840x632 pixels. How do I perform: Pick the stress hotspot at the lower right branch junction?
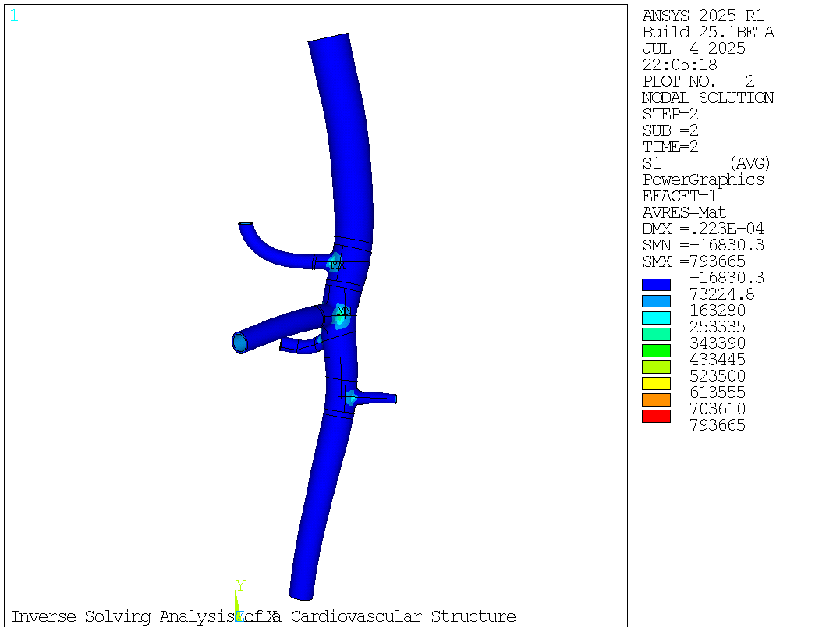click(350, 397)
